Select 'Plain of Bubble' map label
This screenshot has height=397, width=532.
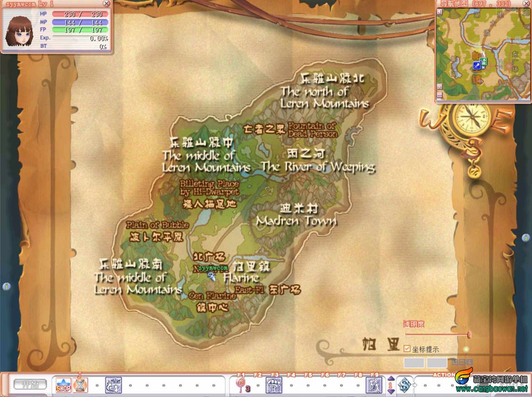click(157, 225)
